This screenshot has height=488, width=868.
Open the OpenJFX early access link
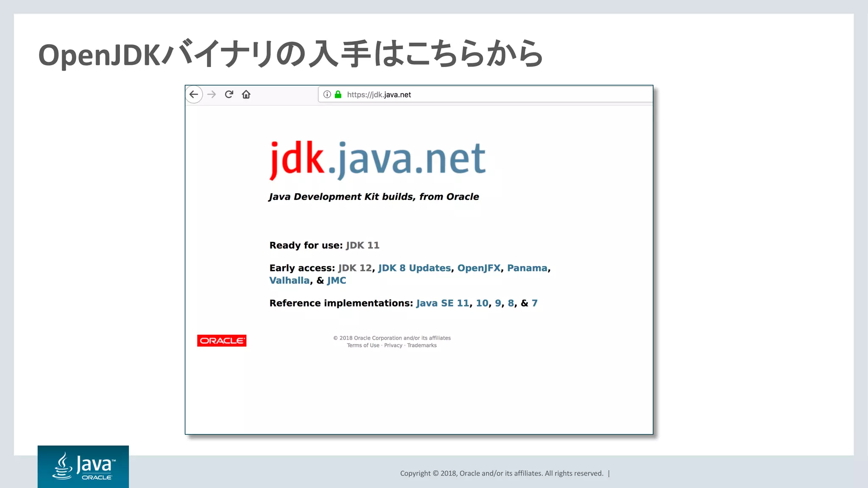479,268
